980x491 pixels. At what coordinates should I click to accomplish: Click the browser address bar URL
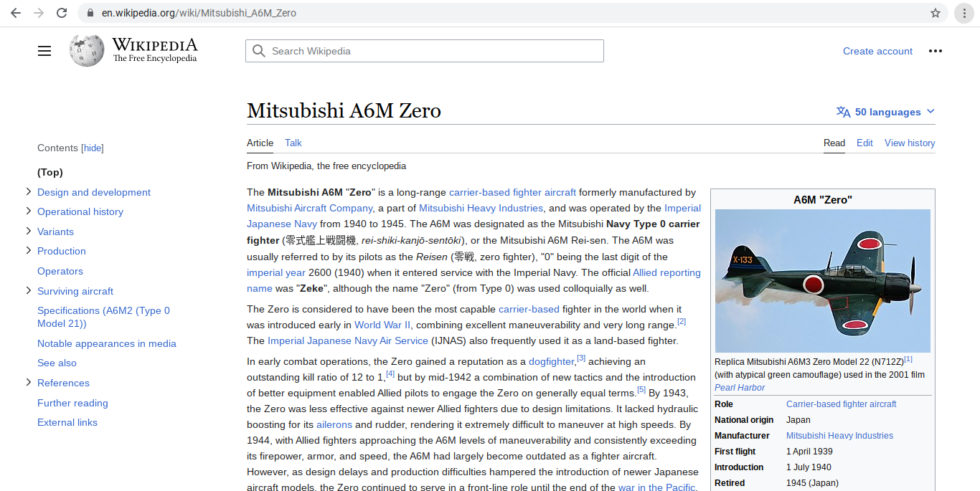tap(199, 13)
